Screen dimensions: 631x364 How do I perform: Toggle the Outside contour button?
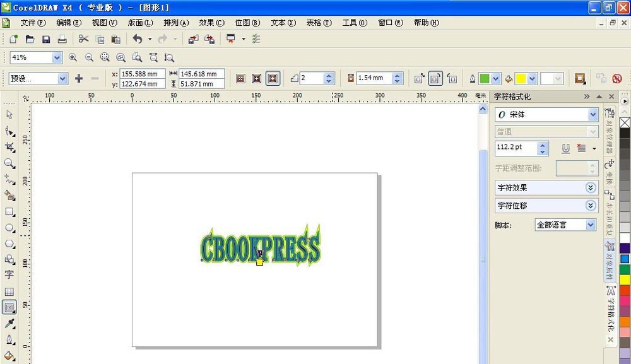[273, 78]
